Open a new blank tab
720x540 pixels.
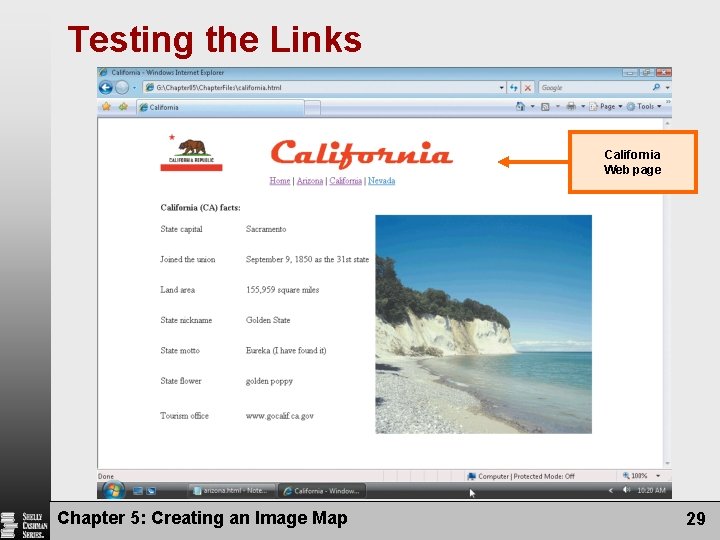pos(313,108)
